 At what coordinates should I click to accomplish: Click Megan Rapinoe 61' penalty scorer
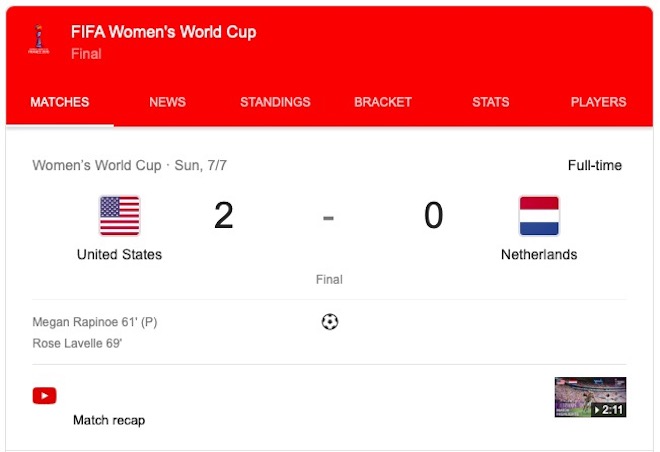(x=95, y=322)
